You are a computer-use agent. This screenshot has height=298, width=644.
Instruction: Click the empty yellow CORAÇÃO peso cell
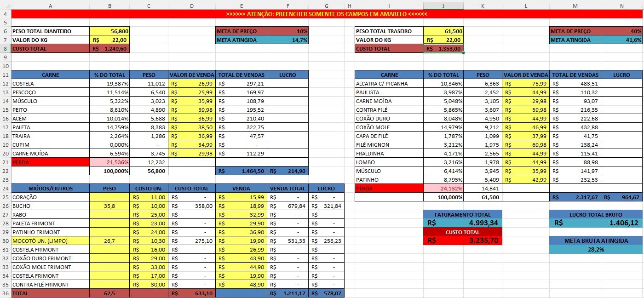(109, 197)
